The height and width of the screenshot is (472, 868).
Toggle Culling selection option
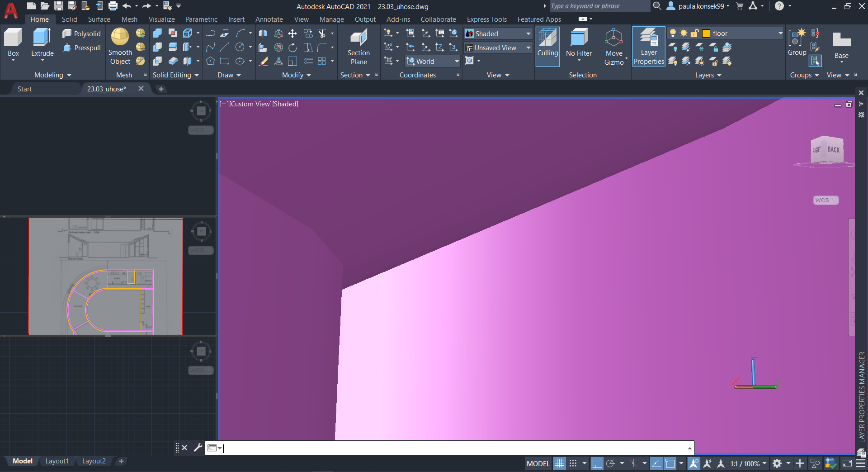click(547, 47)
